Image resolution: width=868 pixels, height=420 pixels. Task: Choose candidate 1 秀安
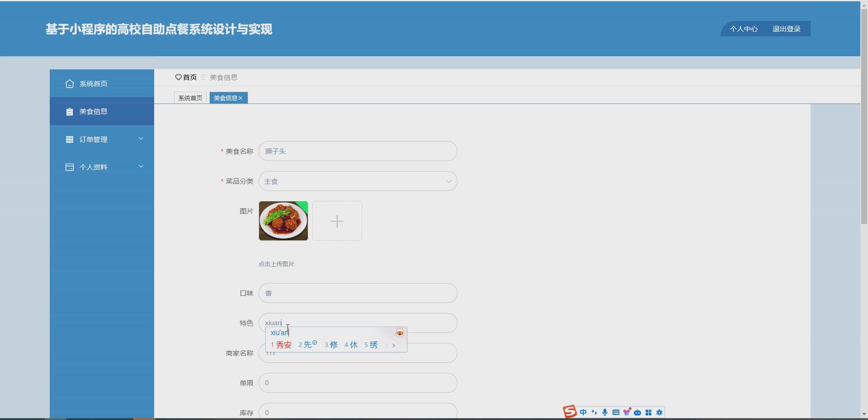(281, 345)
